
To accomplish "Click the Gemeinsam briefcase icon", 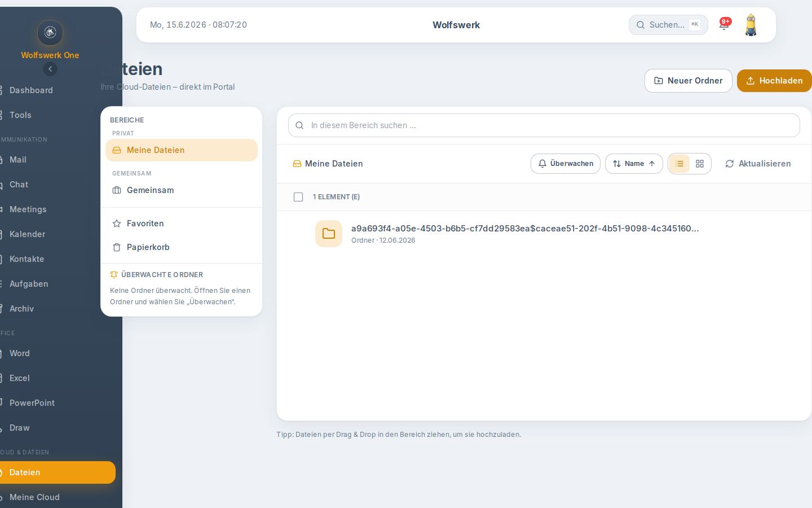I will [117, 190].
